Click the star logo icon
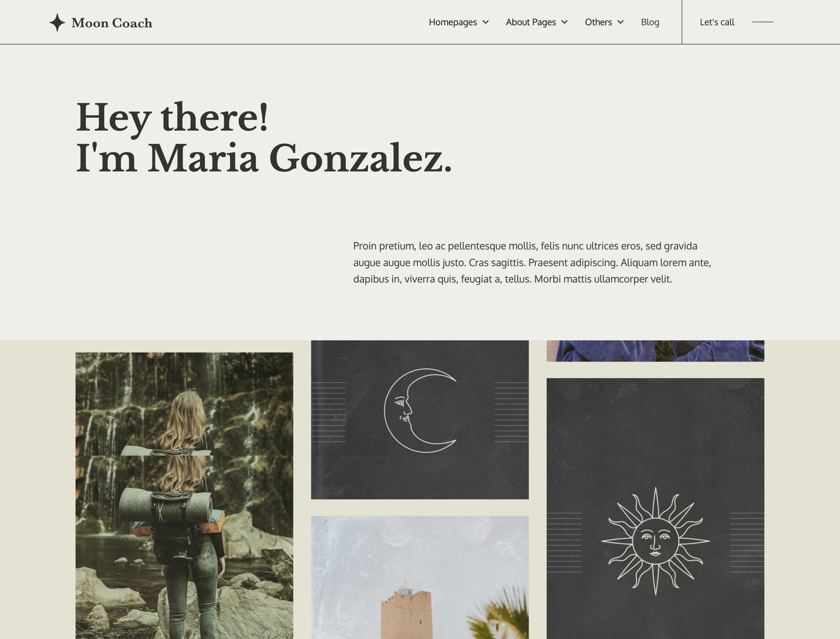This screenshot has width=840, height=639. click(x=57, y=23)
